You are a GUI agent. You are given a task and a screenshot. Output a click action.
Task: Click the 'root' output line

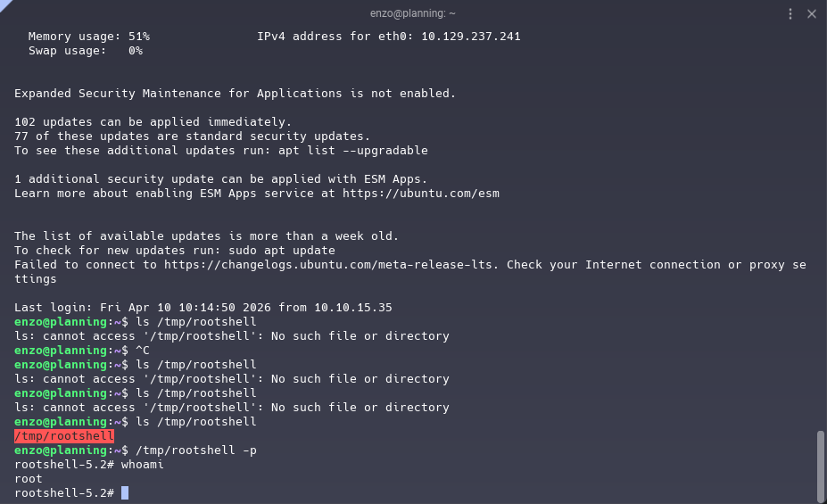[29, 479]
